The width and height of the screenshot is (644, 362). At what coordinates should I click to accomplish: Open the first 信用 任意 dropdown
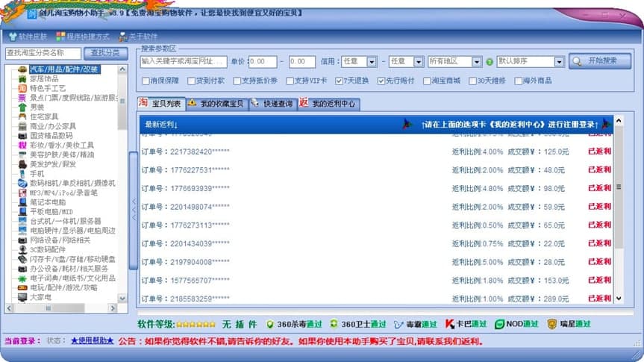(x=372, y=62)
